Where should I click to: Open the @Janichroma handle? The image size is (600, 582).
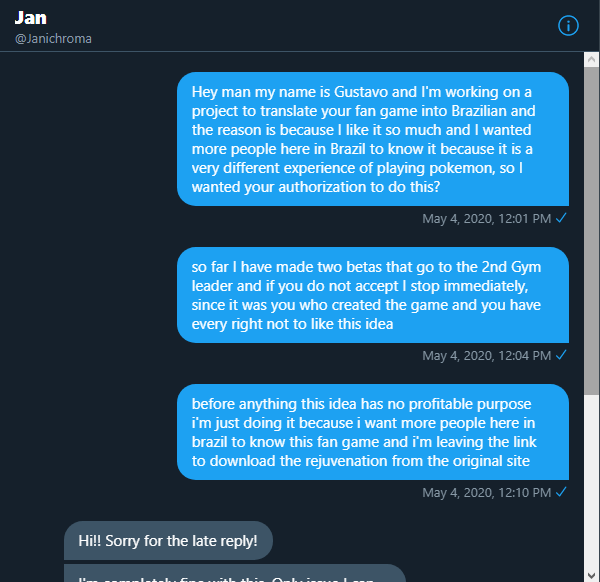pos(53,39)
